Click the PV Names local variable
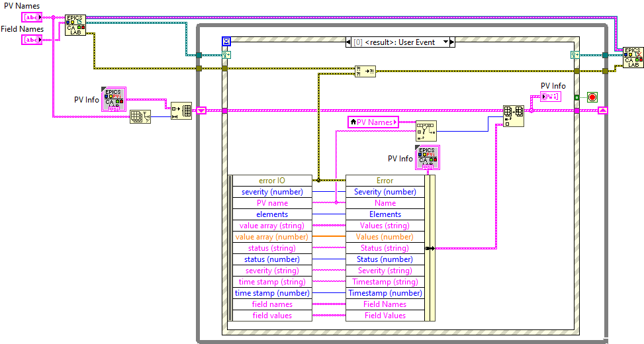 pyautogui.click(x=373, y=122)
